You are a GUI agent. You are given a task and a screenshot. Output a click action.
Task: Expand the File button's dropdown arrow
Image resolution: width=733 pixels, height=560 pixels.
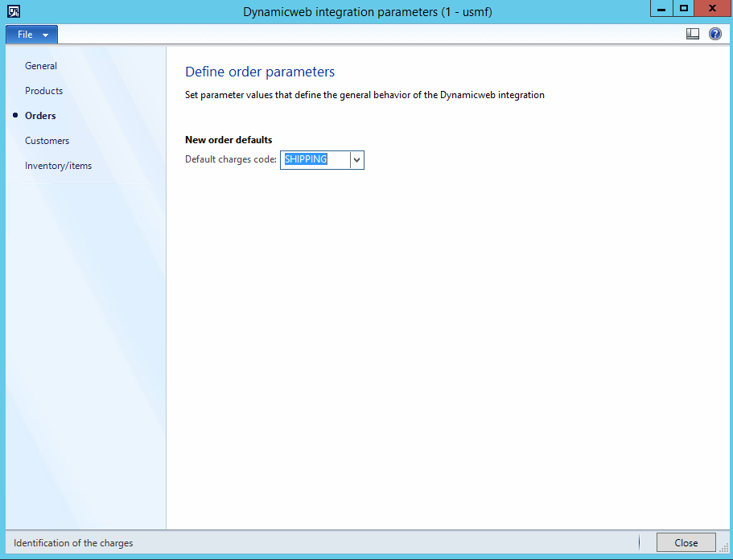46,35
